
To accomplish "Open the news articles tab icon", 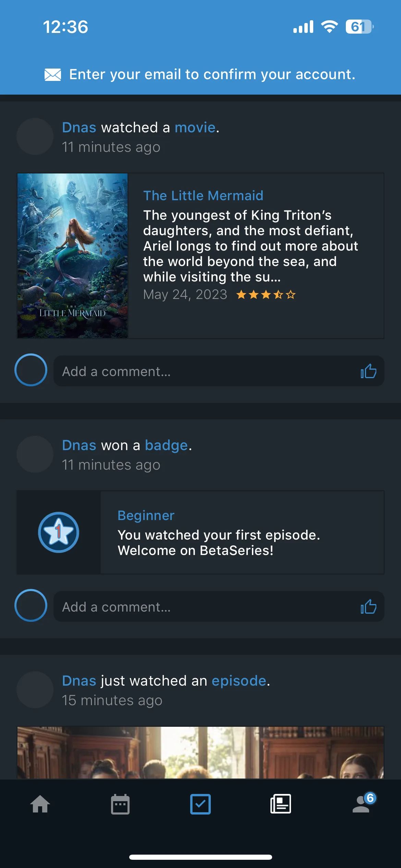I will click(281, 804).
